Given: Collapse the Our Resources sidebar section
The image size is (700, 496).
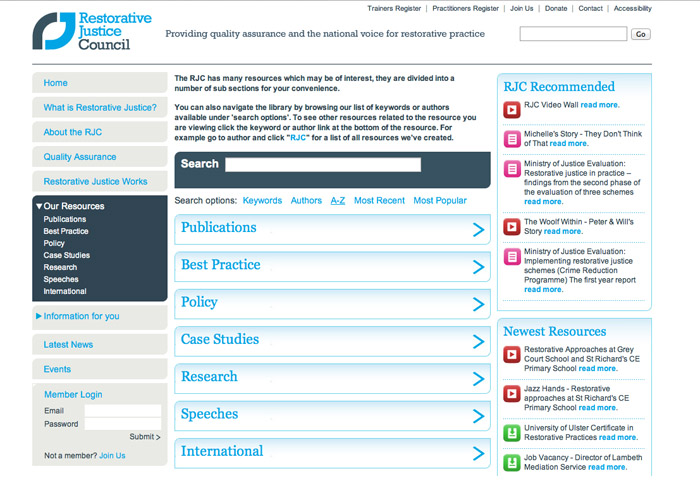Looking at the screenshot, I should tap(39, 206).
